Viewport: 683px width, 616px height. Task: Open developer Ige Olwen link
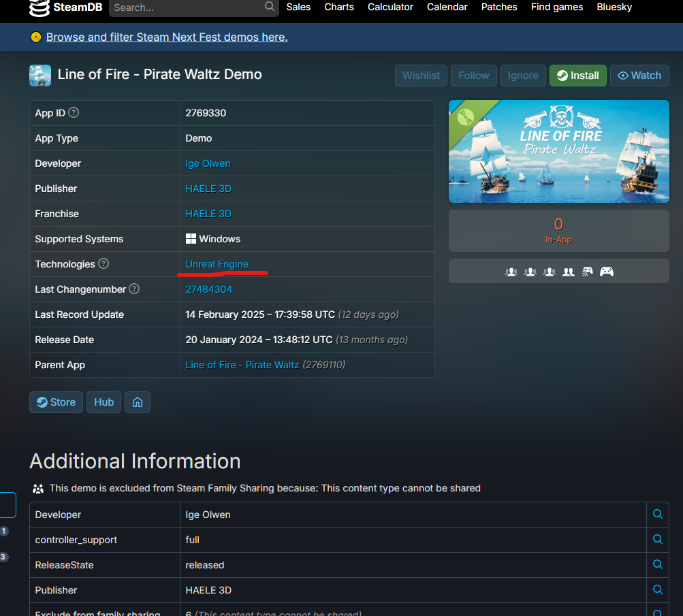tap(208, 163)
